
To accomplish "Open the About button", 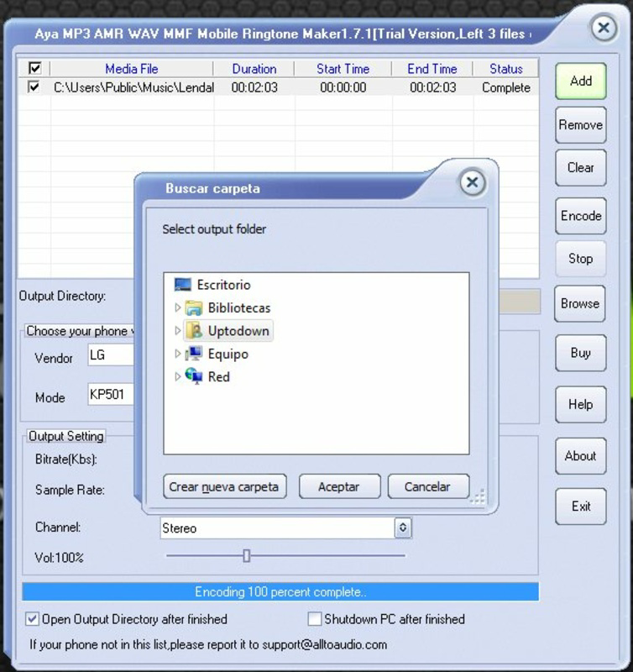I will [581, 455].
